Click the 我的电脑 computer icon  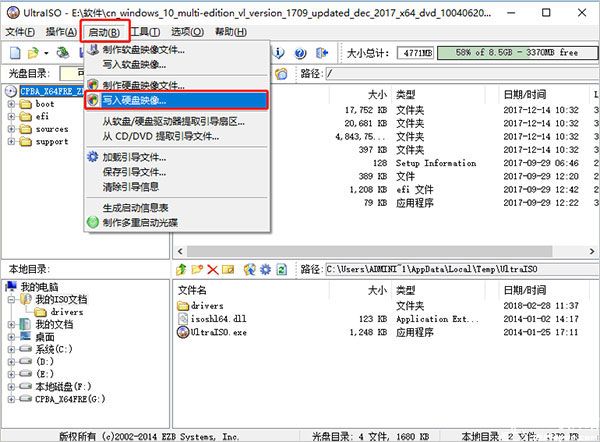11,286
